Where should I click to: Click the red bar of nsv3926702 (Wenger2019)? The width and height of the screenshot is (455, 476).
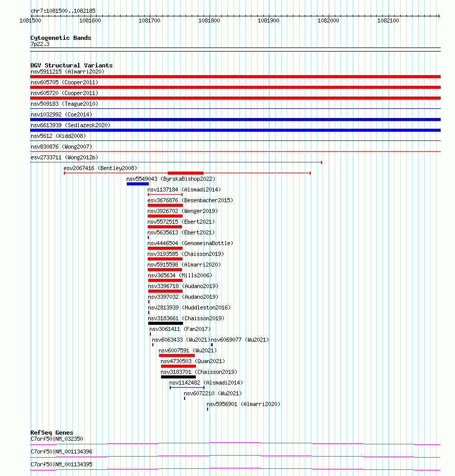[x=165, y=216]
